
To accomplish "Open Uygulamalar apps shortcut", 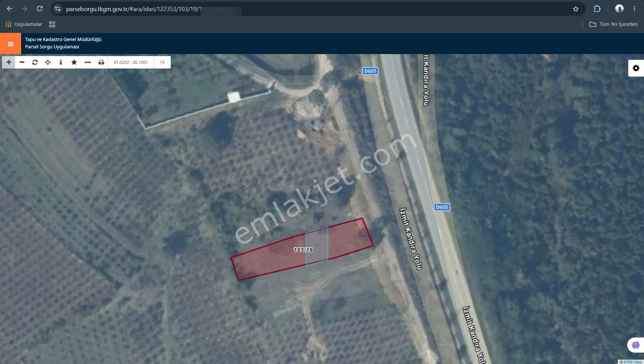I will [24, 24].
